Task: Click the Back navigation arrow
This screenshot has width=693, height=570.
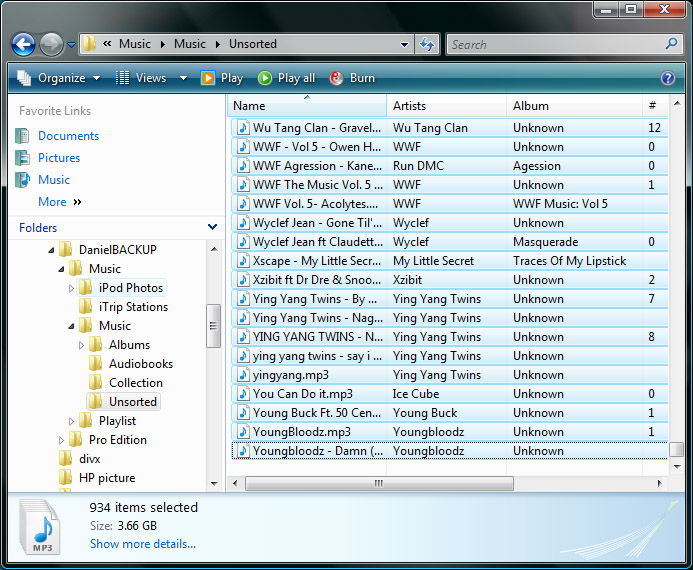Action: (23, 45)
